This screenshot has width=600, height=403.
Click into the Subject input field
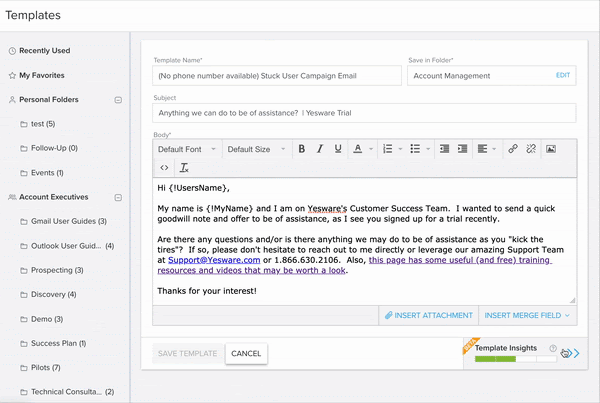[x=364, y=114]
